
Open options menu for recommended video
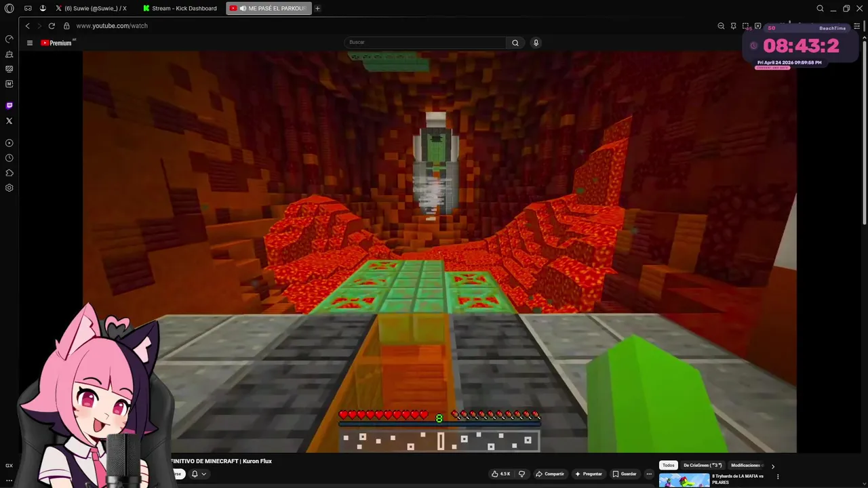point(778,476)
